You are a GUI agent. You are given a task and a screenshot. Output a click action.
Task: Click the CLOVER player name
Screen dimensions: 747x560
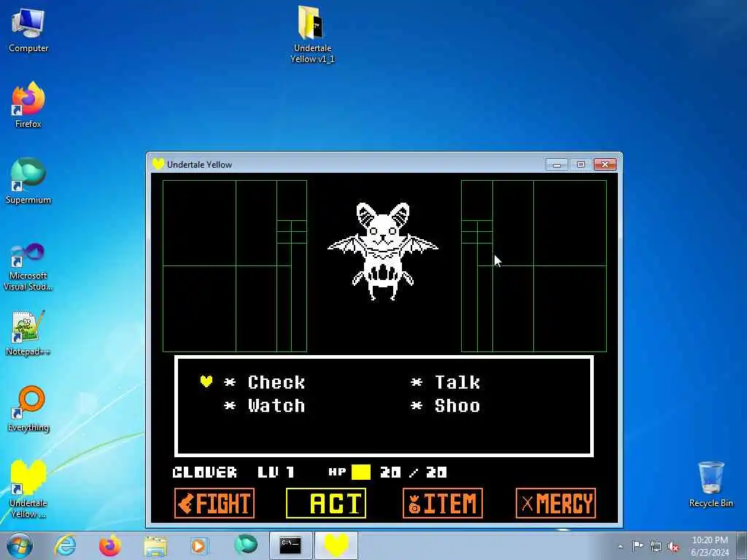[x=204, y=472]
